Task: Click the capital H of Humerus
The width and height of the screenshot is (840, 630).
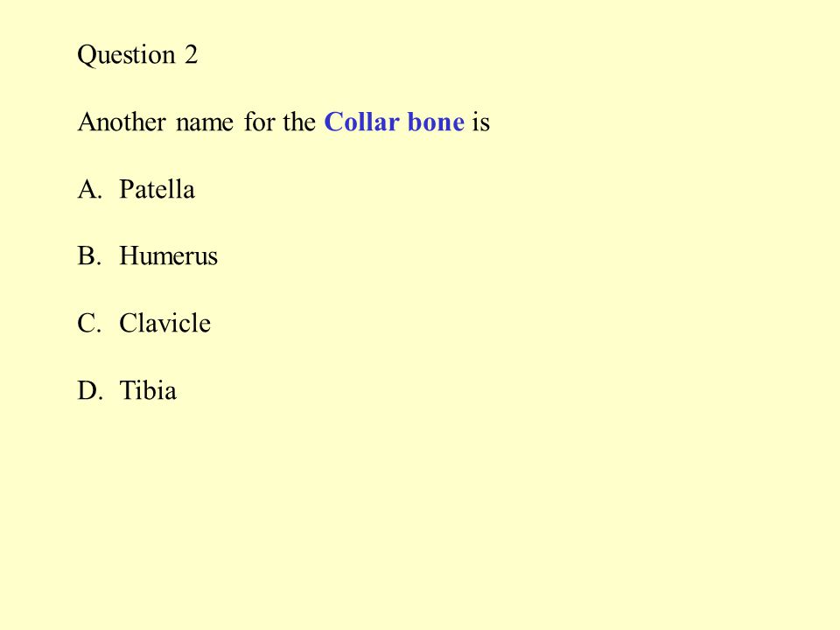Action: [128, 255]
